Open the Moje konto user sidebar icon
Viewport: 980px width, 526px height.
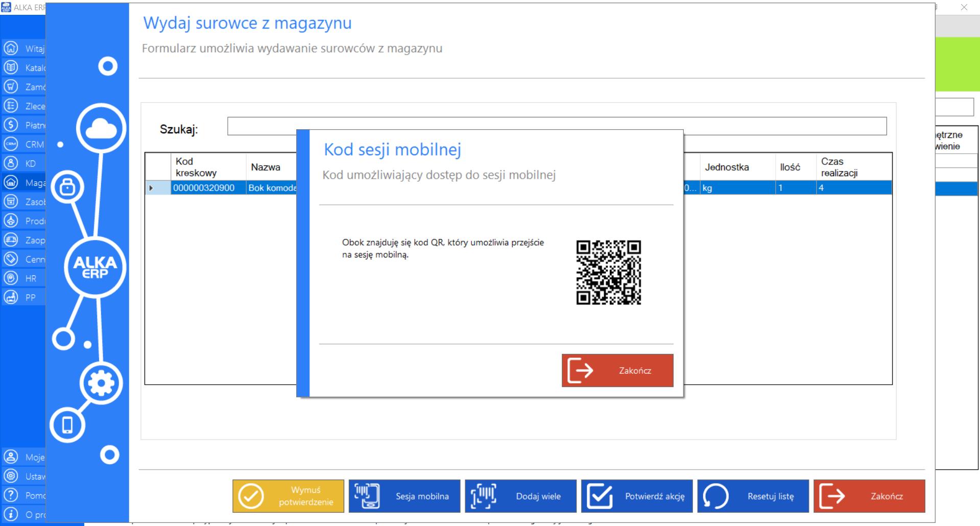[x=11, y=457]
